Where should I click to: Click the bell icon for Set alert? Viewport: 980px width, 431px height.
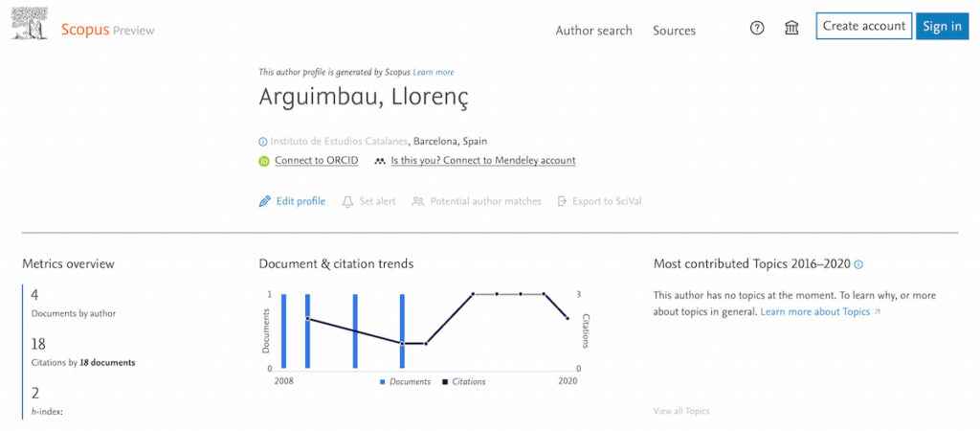(x=347, y=202)
